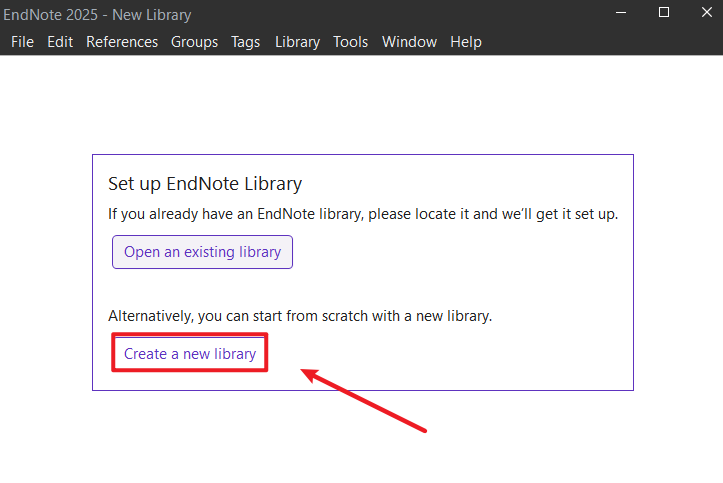The image size is (723, 483).
Task: Click the 'Set up EndNote Library' heading
Action: (205, 184)
